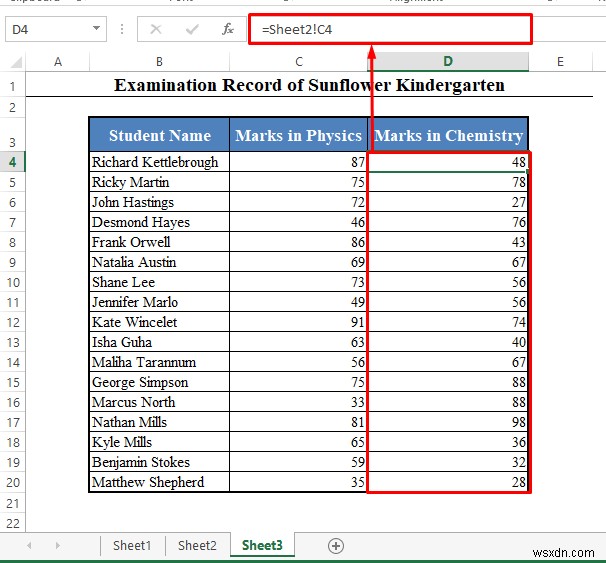Click Richard Kettlebrough's Chemistry mark 48
Screen dimensions: 606x563
pyautogui.click(x=448, y=162)
